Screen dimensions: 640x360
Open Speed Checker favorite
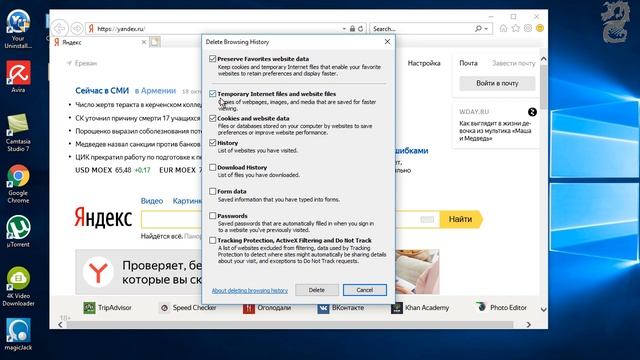click(188, 308)
